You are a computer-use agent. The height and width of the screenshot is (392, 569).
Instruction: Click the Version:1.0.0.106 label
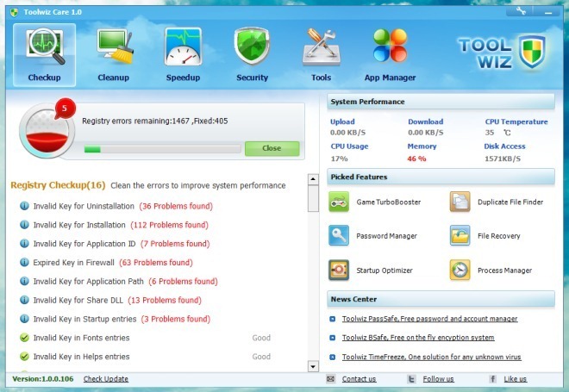43,379
